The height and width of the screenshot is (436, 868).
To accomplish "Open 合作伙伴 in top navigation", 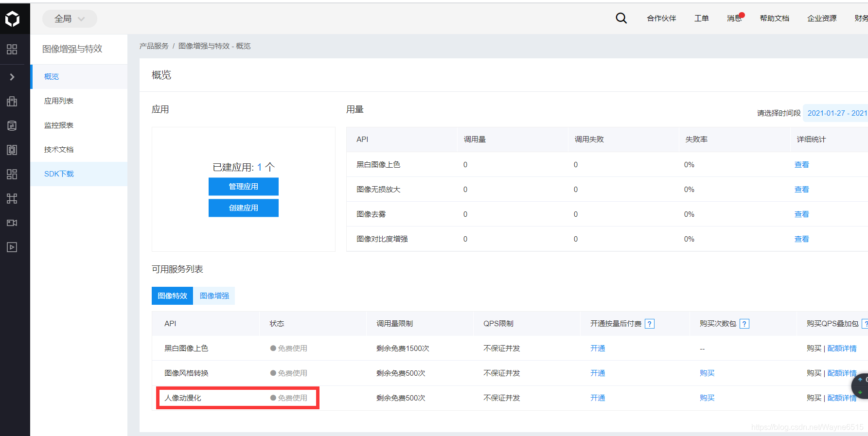I will click(661, 18).
